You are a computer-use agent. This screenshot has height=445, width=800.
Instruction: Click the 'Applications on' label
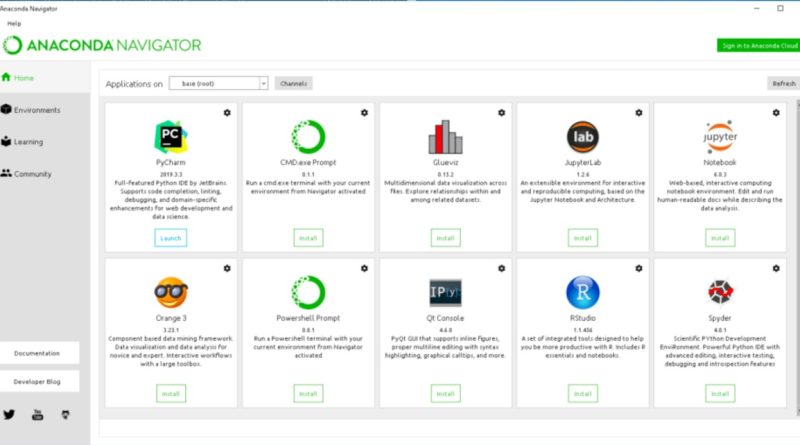(x=134, y=84)
